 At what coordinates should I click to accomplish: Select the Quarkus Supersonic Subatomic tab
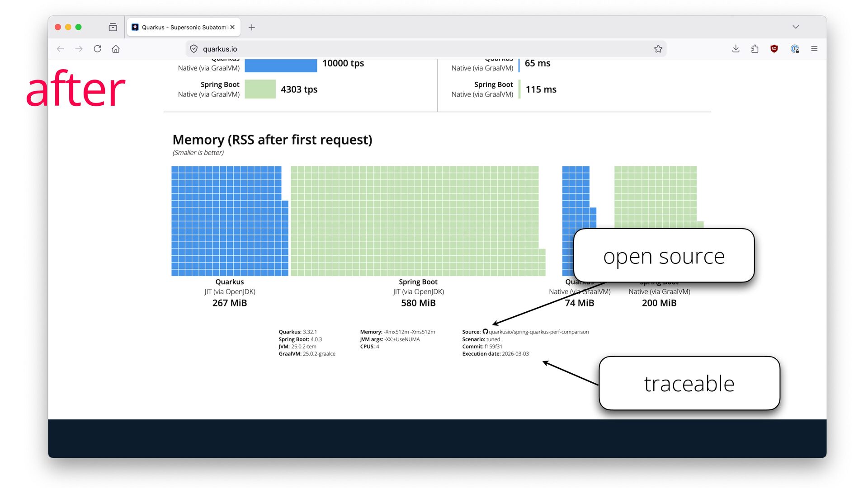181,28
